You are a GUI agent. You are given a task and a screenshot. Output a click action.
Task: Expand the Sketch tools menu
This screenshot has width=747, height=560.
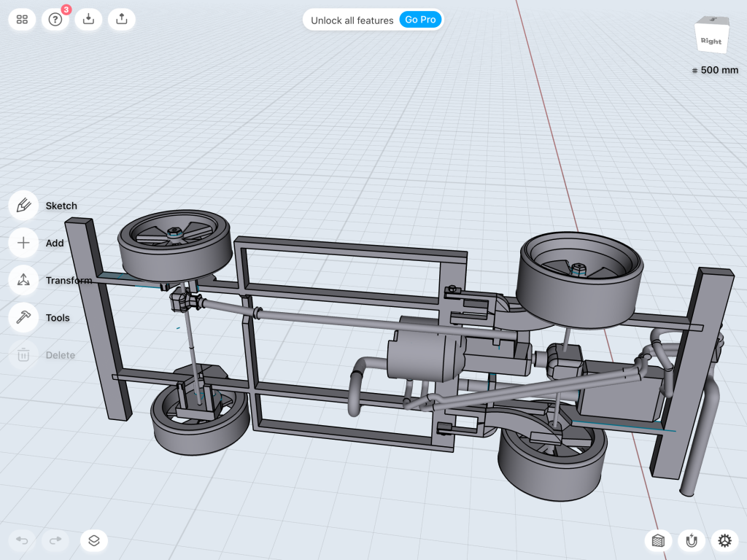coord(23,206)
